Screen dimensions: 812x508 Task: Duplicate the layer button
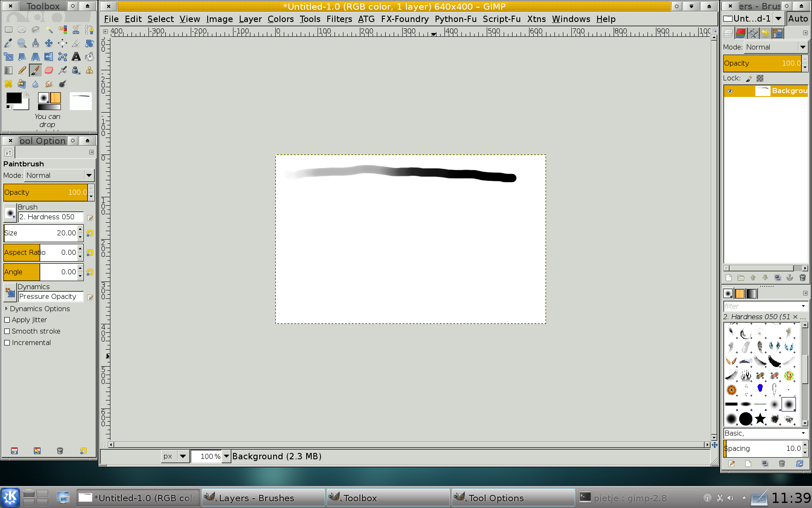click(x=777, y=278)
